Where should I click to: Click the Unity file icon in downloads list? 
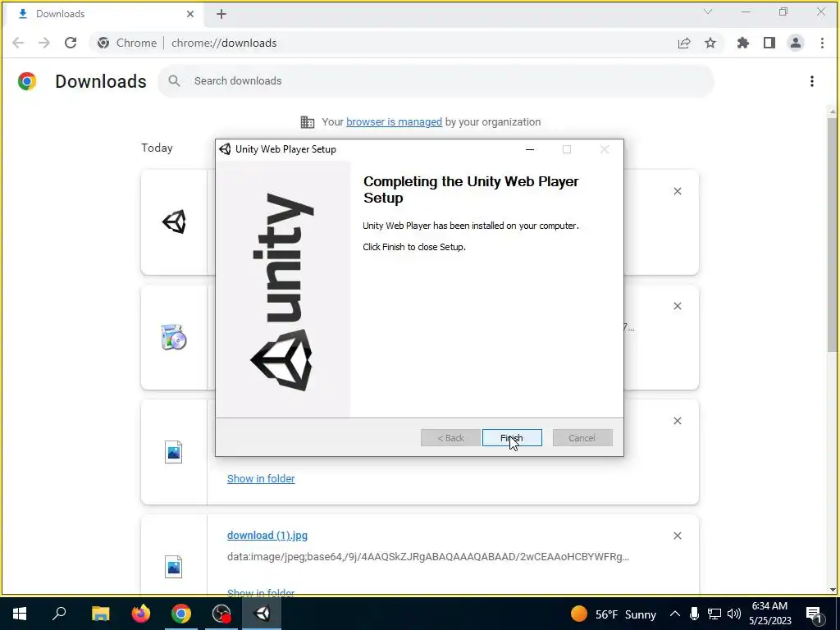coord(174,221)
